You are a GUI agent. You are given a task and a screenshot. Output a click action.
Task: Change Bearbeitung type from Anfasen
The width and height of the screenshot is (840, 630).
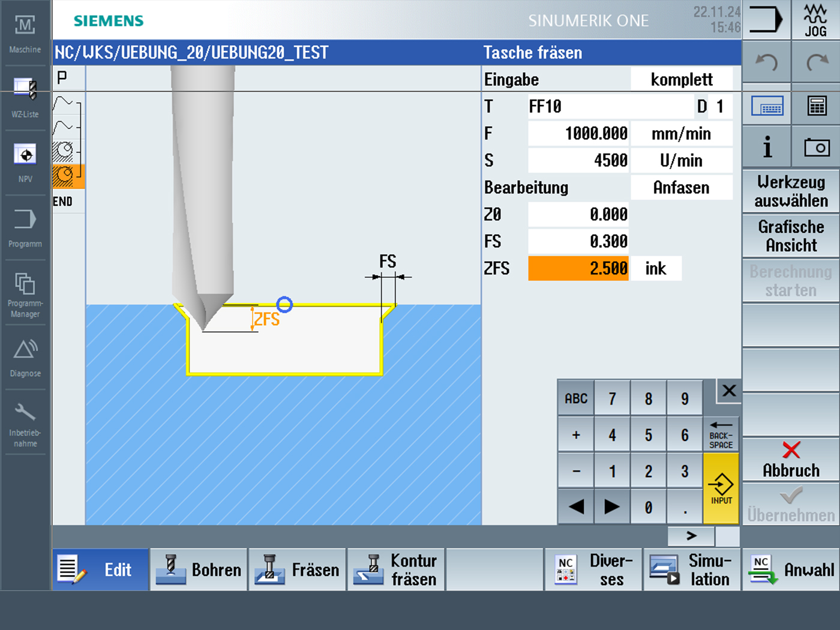pyautogui.click(x=681, y=187)
